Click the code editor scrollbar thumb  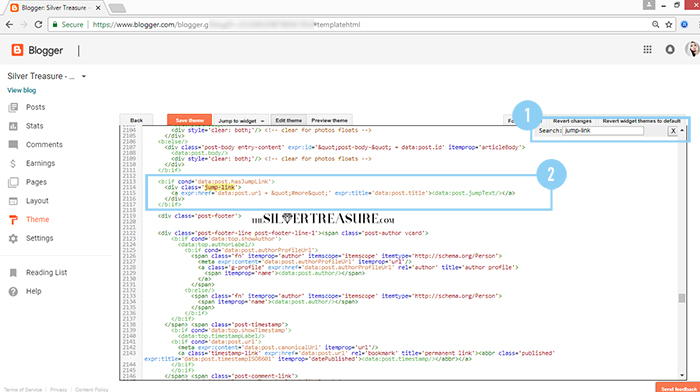681,298
